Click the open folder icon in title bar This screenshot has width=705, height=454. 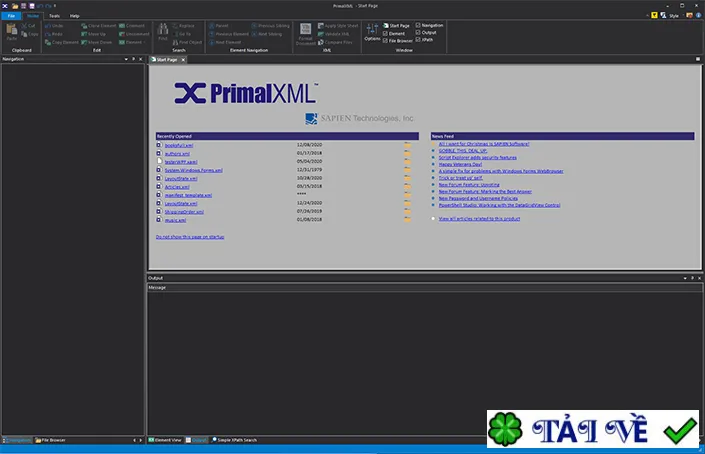[x=15, y=6]
